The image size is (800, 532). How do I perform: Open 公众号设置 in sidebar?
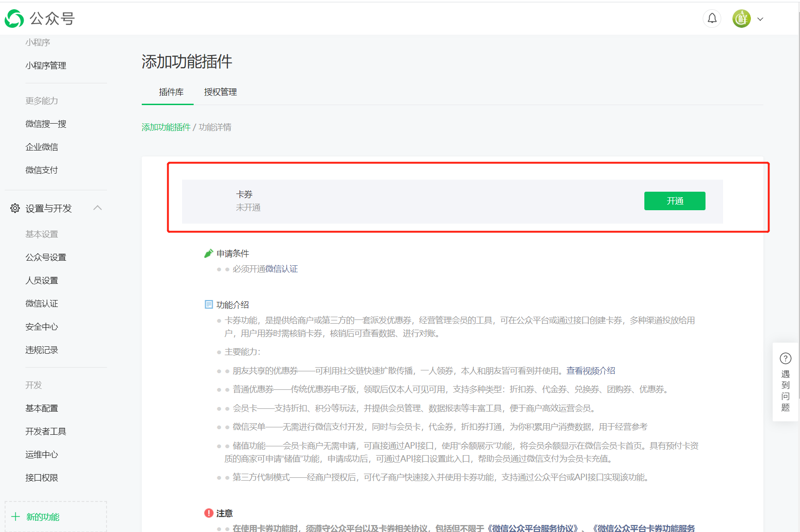pyautogui.click(x=46, y=257)
